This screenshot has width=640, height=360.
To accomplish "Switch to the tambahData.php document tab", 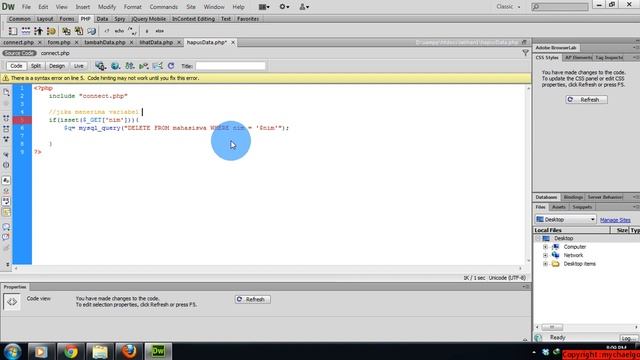I will tap(105, 42).
